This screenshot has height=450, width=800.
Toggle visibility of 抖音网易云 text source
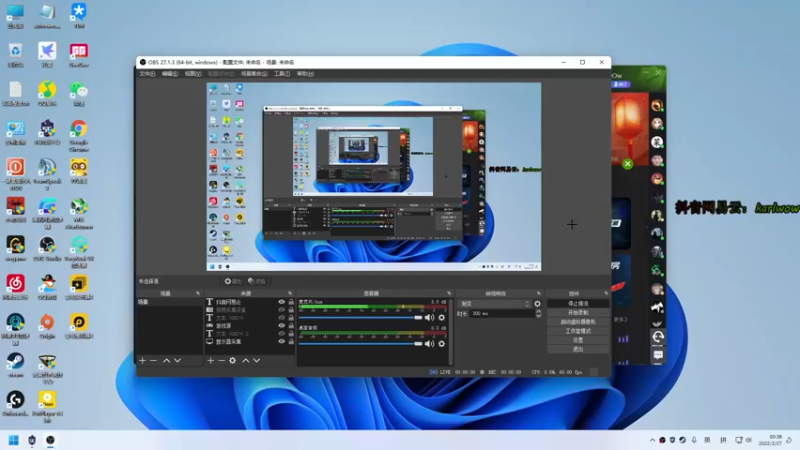281,302
